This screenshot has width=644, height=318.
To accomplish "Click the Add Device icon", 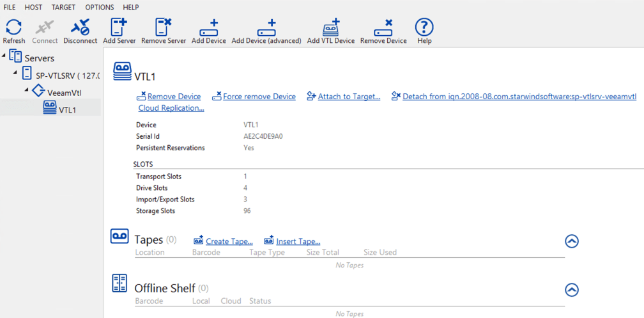I will point(209,28).
